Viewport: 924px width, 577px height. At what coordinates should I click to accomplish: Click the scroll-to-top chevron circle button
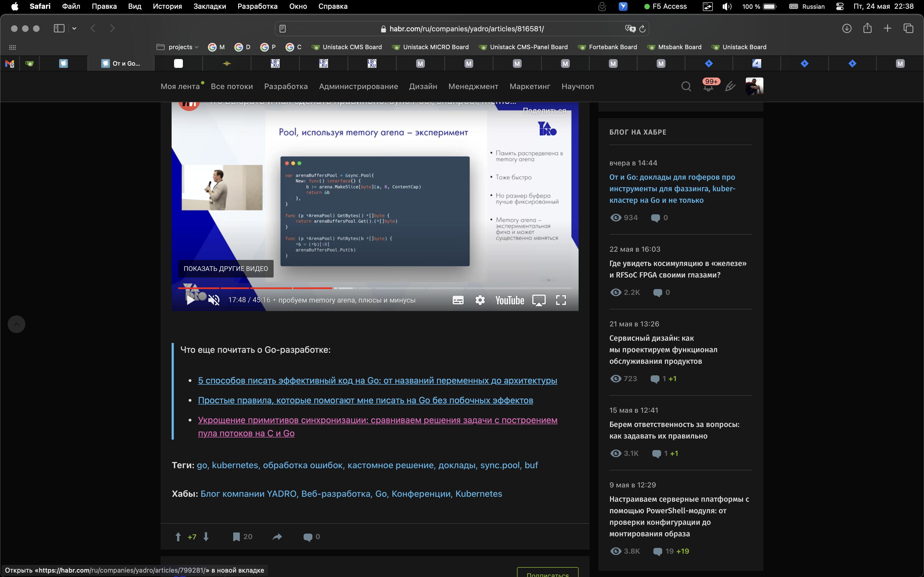point(16,324)
